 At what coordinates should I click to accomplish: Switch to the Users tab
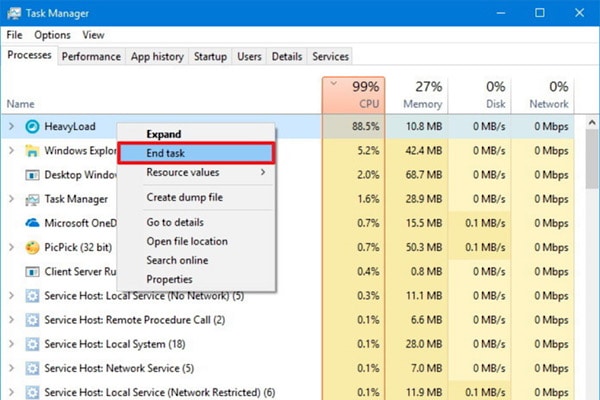(x=249, y=57)
